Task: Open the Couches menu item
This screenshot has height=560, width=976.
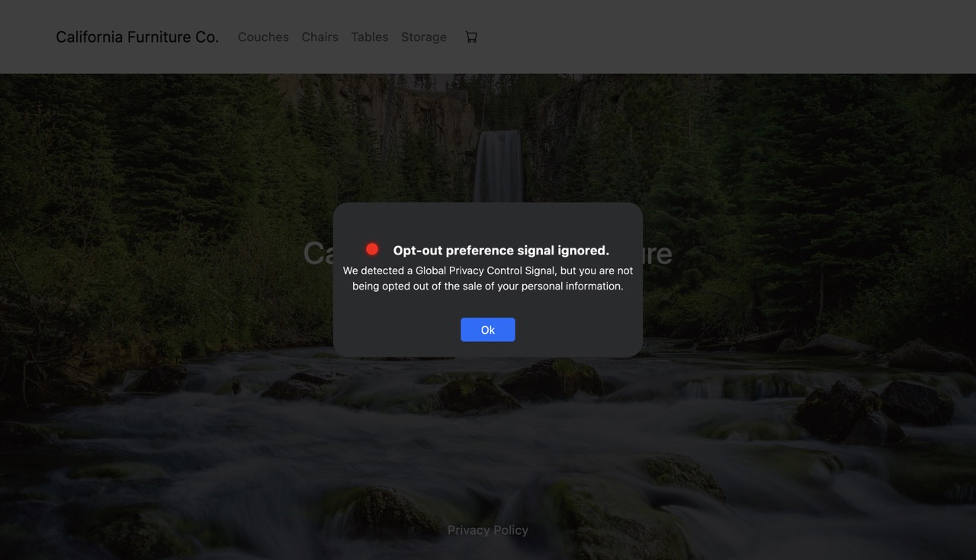Action: coord(263,37)
